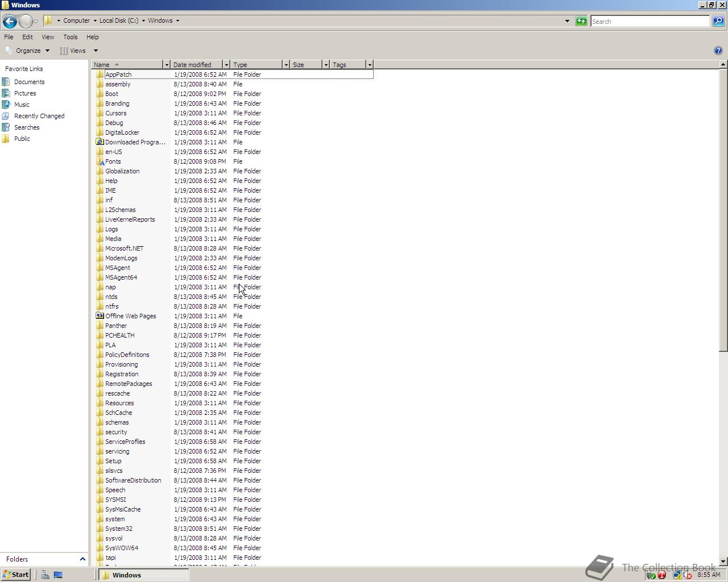This screenshot has height=582, width=728.
Task: Click the Start button
Action: coord(16,575)
